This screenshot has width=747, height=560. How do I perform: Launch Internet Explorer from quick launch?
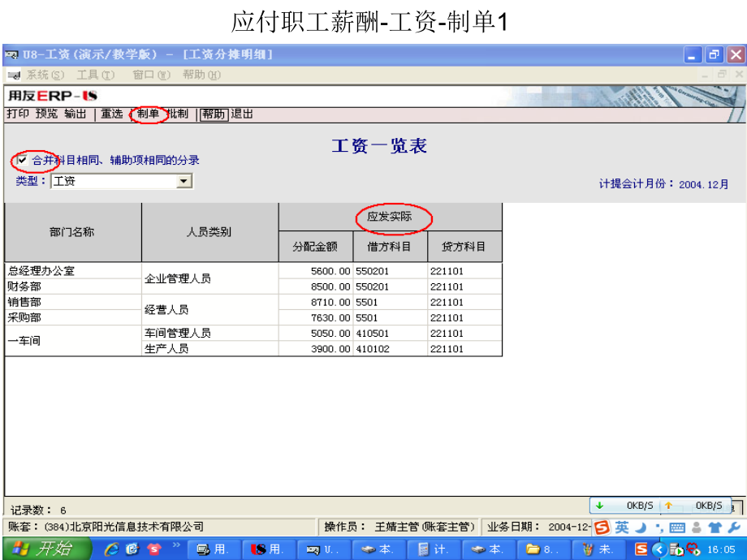pos(112,549)
